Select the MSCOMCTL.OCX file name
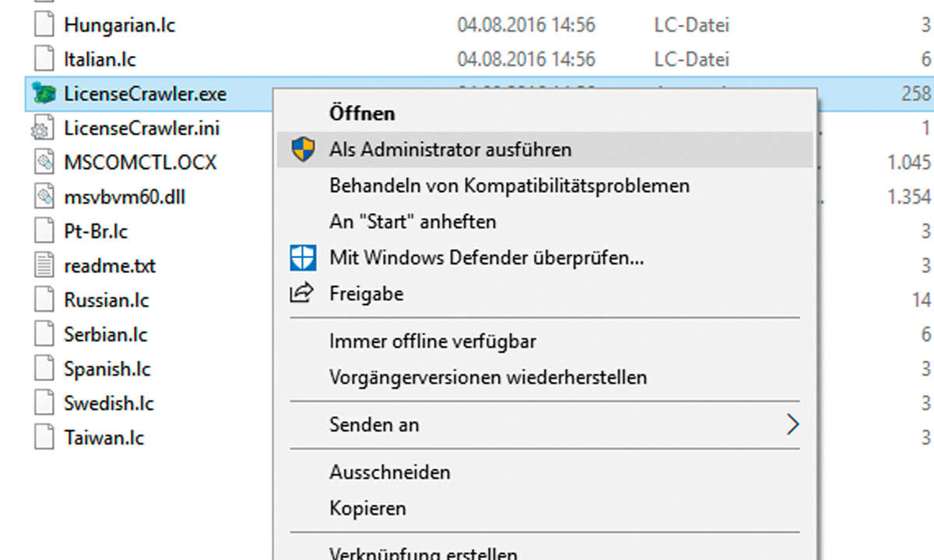This screenshot has height=560, width=934. tap(140, 163)
